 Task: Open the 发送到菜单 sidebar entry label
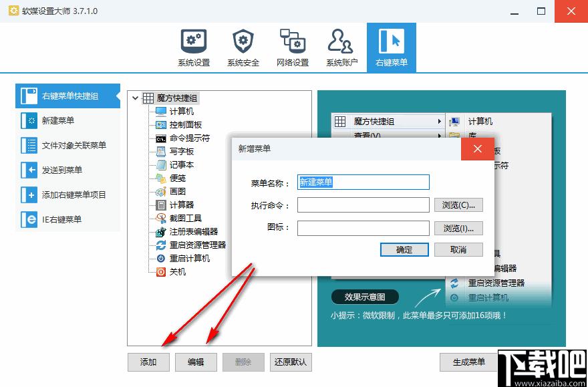(x=62, y=170)
